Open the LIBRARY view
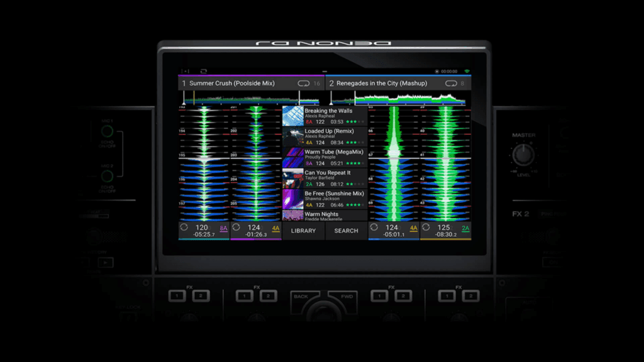The image size is (644, 362). pos(303,231)
